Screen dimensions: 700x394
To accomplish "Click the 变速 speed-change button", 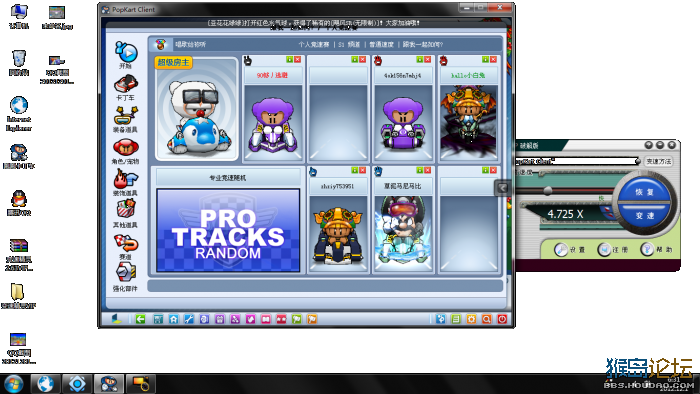I will point(645,216).
